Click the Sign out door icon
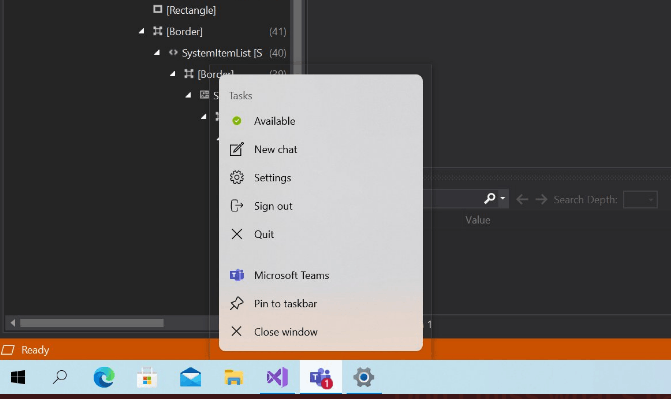Image resolution: width=671 pixels, height=399 pixels. coord(237,206)
